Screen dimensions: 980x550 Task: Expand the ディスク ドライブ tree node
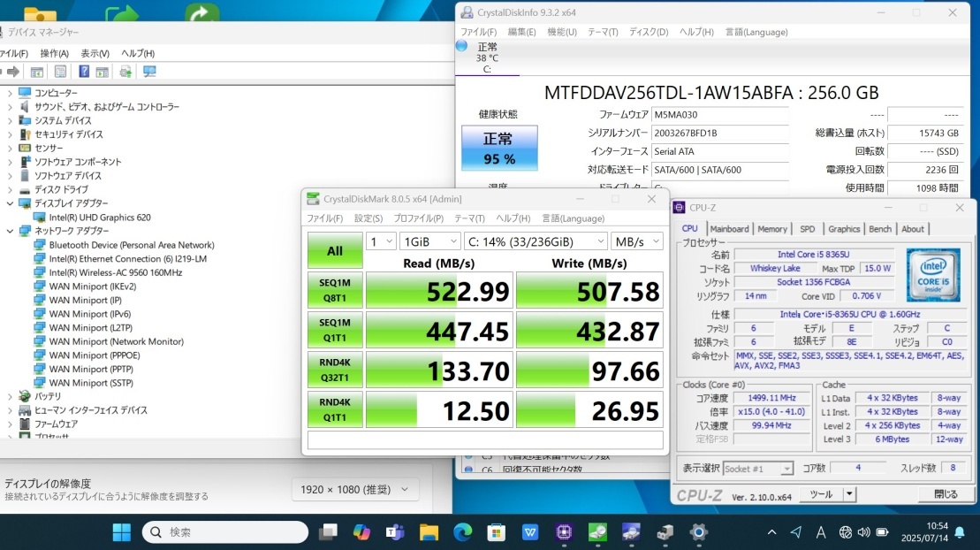(10, 189)
